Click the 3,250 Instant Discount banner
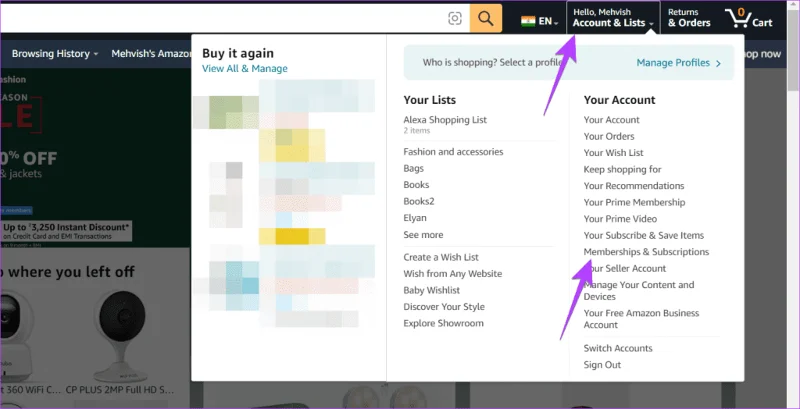 66,231
